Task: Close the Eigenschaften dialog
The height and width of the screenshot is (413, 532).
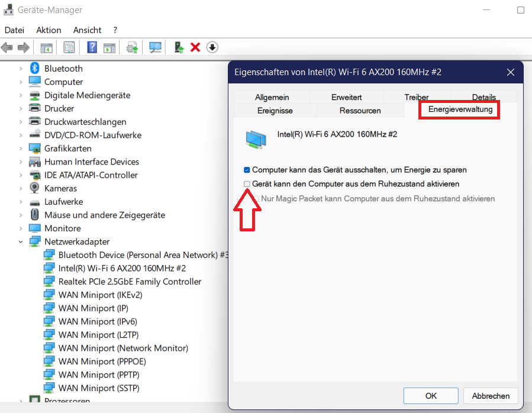Action: coord(510,72)
